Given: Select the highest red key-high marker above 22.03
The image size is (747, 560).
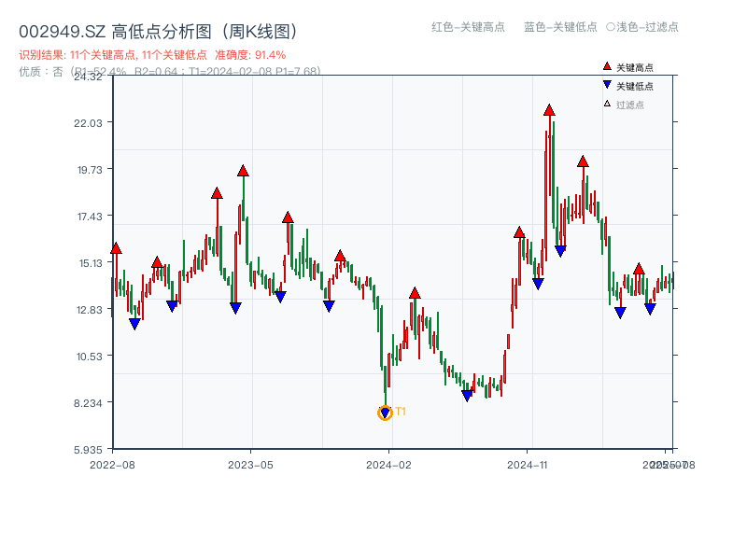Looking at the screenshot, I should [549, 110].
